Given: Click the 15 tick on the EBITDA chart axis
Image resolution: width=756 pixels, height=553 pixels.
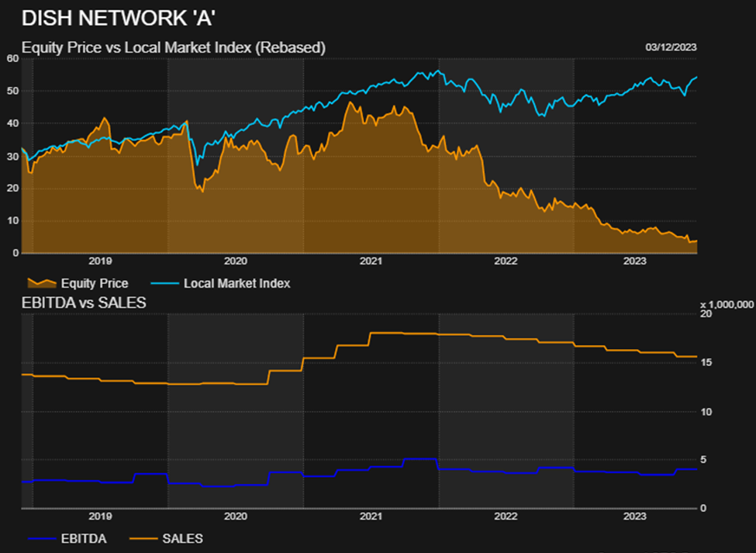Looking at the screenshot, I should pyautogui.click(x=706, y=362).
